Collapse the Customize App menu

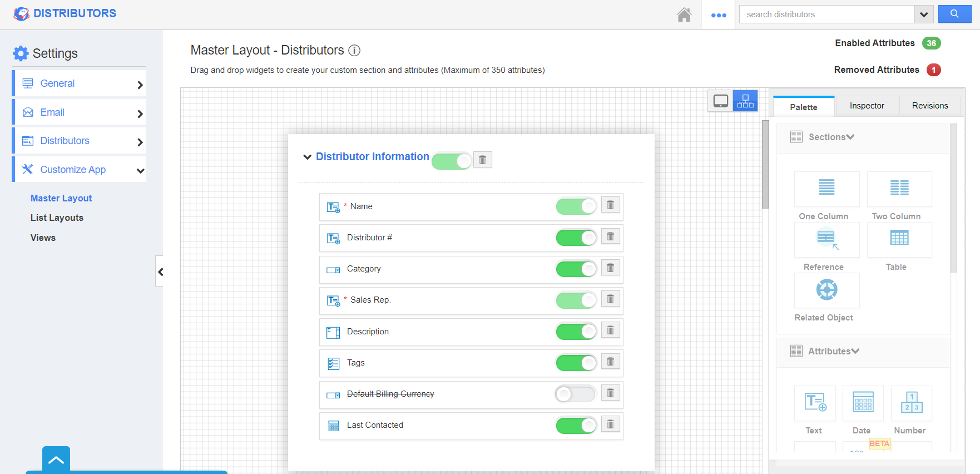coord(140,170)
